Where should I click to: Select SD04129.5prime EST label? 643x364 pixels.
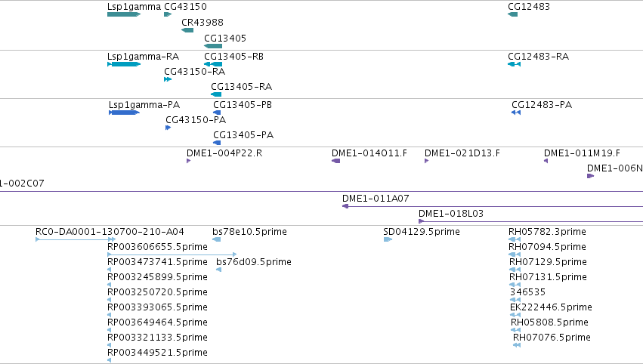(422, 232)
